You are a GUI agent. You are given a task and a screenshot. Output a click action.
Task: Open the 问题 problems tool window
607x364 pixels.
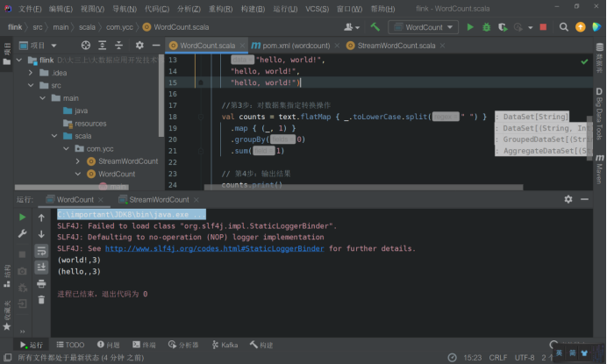point(109,345)
